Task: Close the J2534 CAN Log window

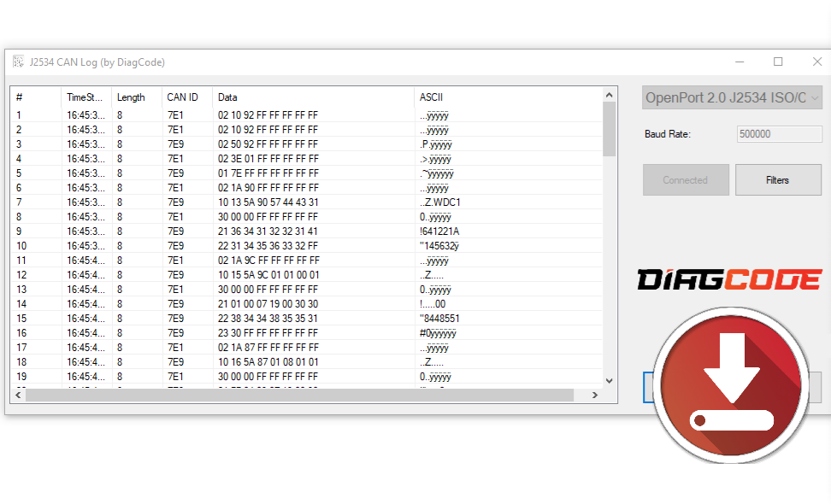Action: (816, 62)
